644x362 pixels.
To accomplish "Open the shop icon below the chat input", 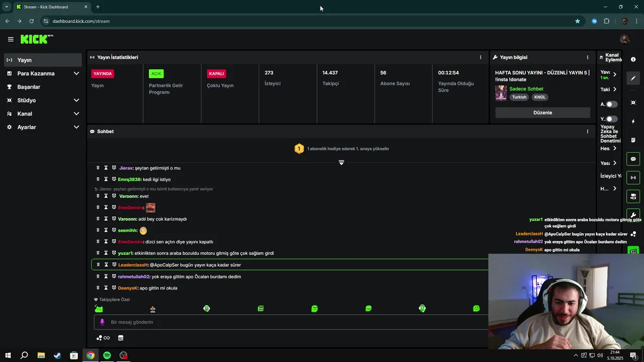I will pyautogui.click(x=121, y=338).
